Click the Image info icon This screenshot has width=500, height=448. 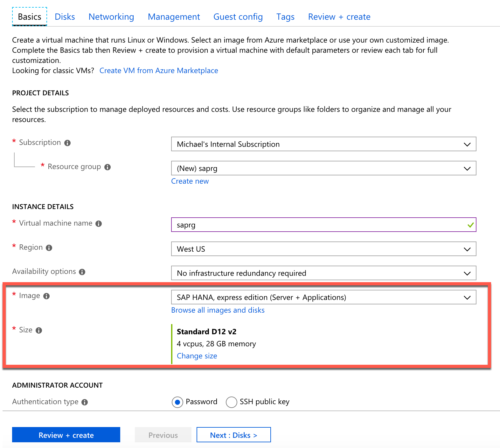[46, 296]
